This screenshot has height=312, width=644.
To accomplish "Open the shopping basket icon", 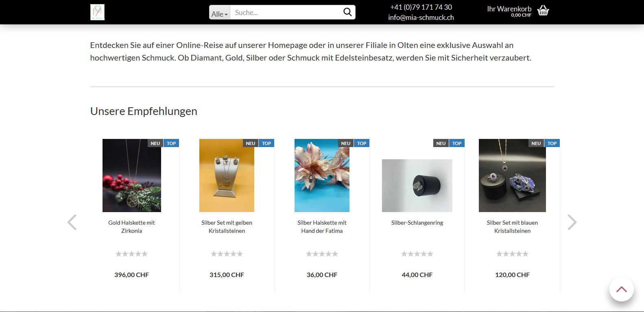I will (543, 10).
